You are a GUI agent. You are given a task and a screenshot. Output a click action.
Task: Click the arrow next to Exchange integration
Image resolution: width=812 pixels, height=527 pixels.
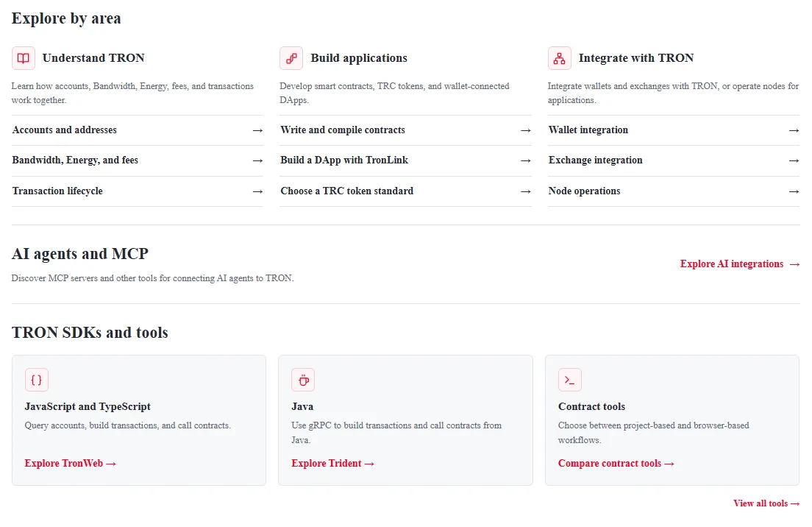click(x=794, y=160)
